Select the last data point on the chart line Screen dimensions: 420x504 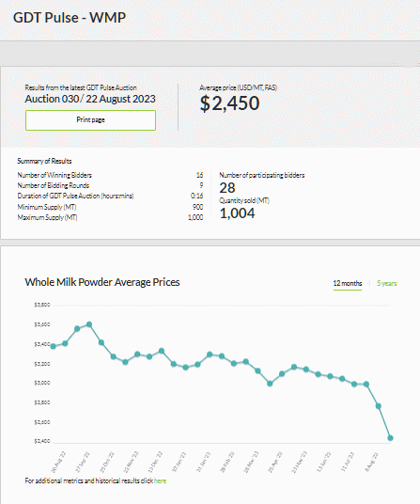pyautogui.click(x=391, y=438)
